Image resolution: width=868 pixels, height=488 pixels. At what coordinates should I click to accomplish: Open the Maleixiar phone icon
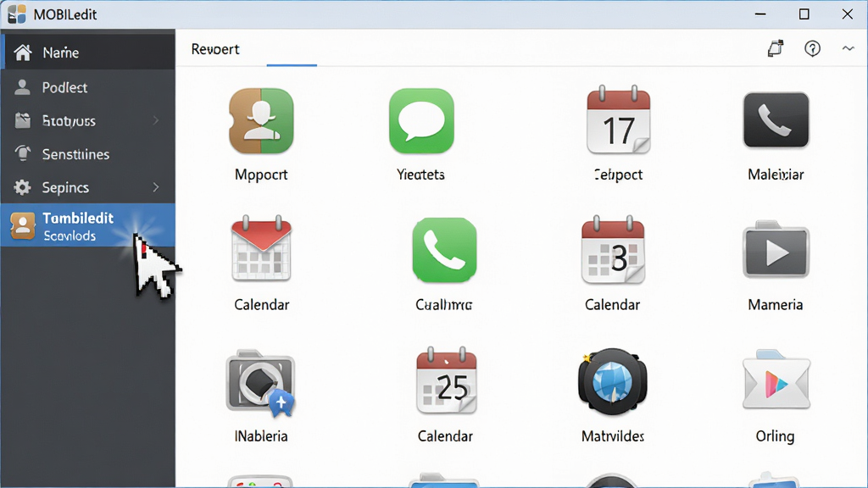776,119
